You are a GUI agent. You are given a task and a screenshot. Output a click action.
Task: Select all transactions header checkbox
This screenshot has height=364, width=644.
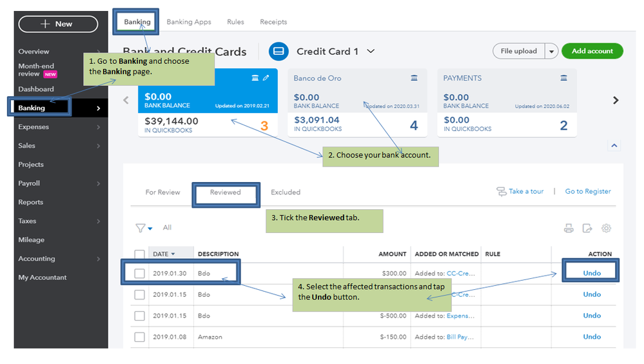[140, 254]
